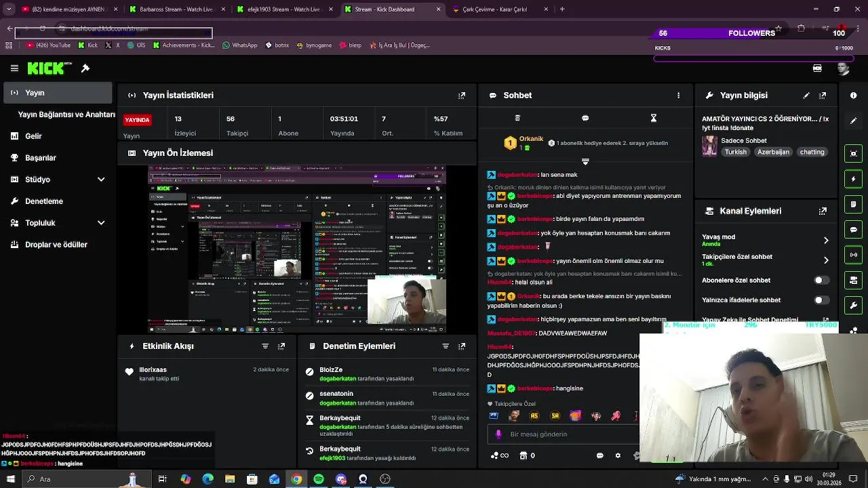This screenshot has width=868, height=488.
Task: Toggle Yalnızca ifadelerle sohbet switch
Action: 821,300
